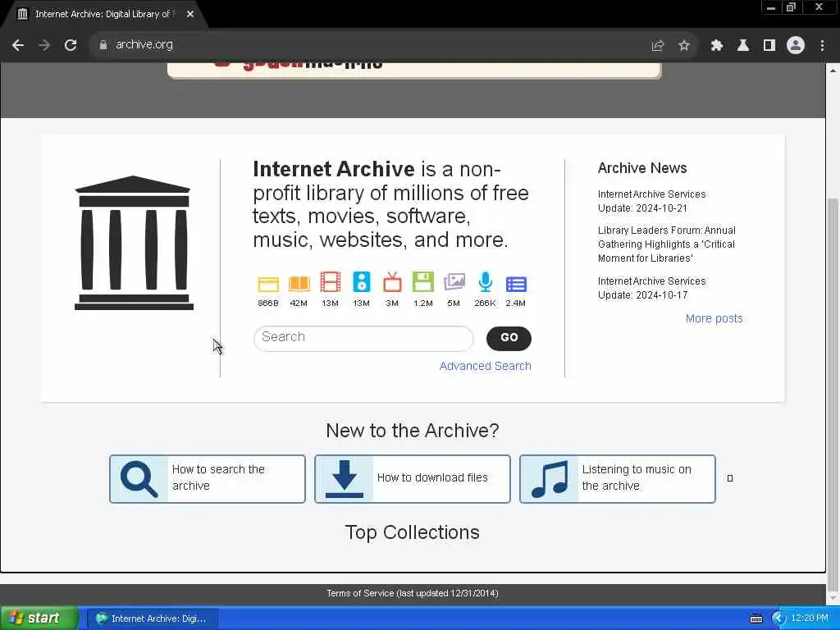Open the Library Leaders Forum news post

[x=666, y=244]
